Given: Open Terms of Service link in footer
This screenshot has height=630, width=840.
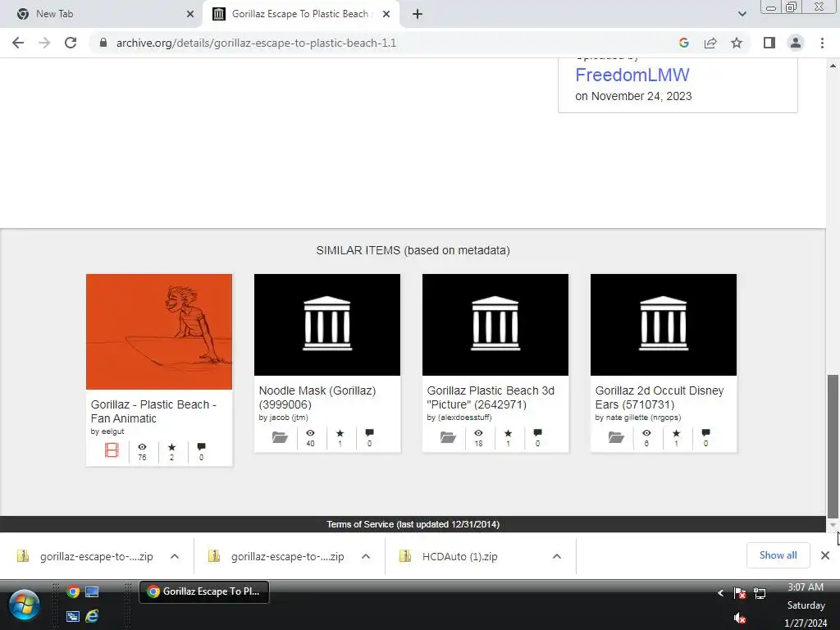Looking at the screenshot, I should [413, 524].
